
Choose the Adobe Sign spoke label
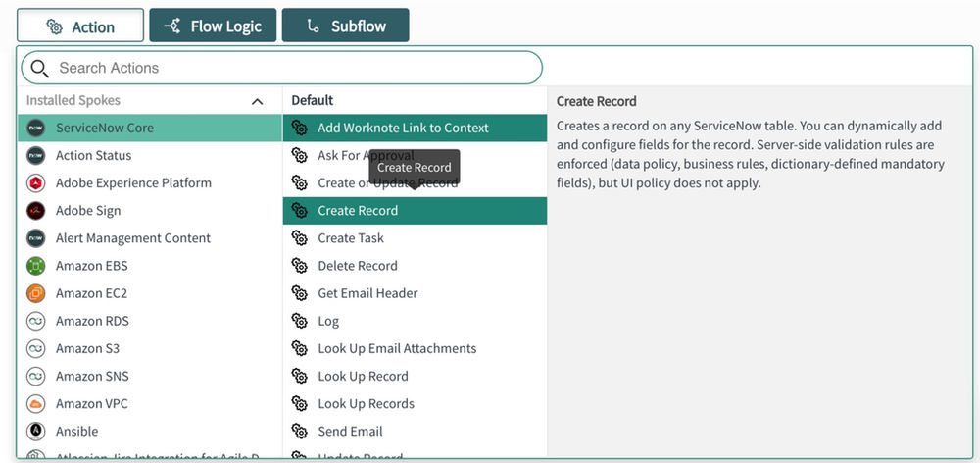[x=88, y=210]
